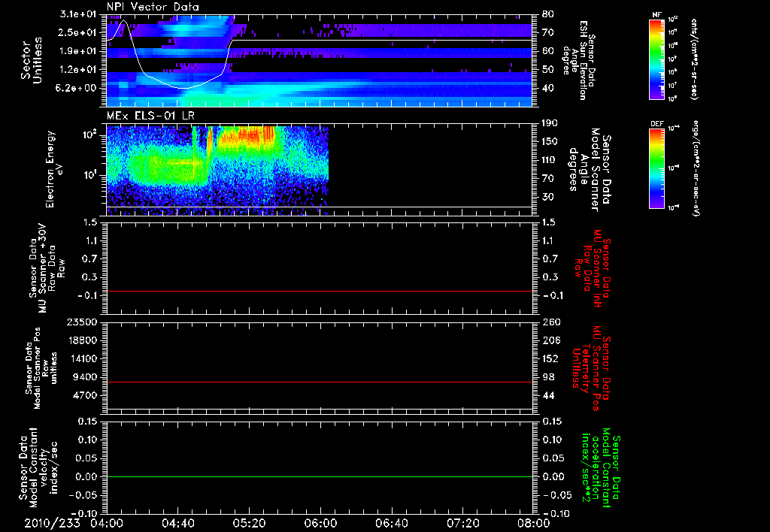Click the 206 tick on telemetry axis
The width and height of the screenshot is (770, 532).
550,340
